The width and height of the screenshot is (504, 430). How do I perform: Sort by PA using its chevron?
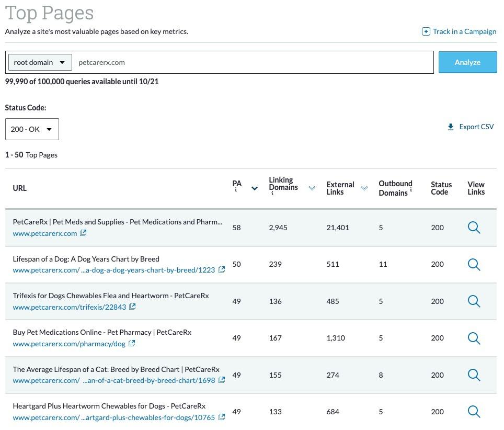tap(255, 187)
